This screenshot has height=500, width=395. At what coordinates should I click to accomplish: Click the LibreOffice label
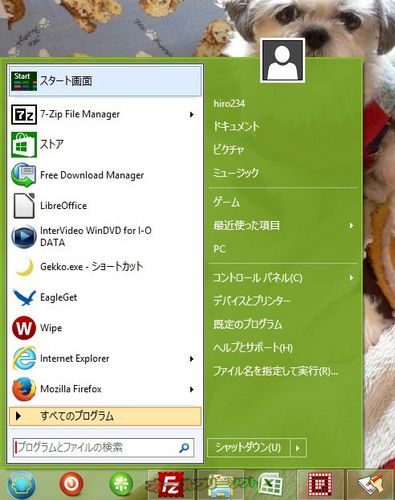[x=63, y=206]
